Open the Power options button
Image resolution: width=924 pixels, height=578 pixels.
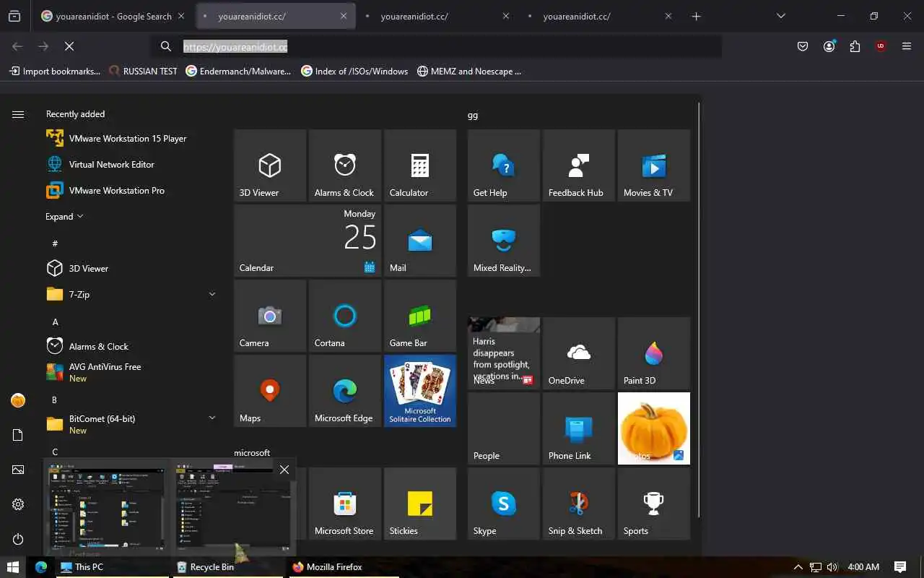pyautogui.click(x=18, y=539)
